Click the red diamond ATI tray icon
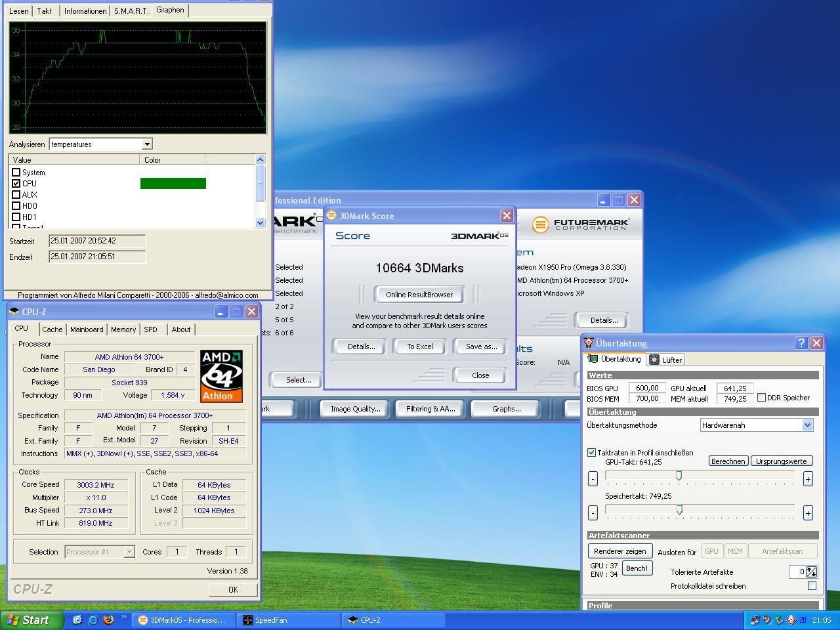The height and width of the screenshot is (630, 840). [791, 620]
